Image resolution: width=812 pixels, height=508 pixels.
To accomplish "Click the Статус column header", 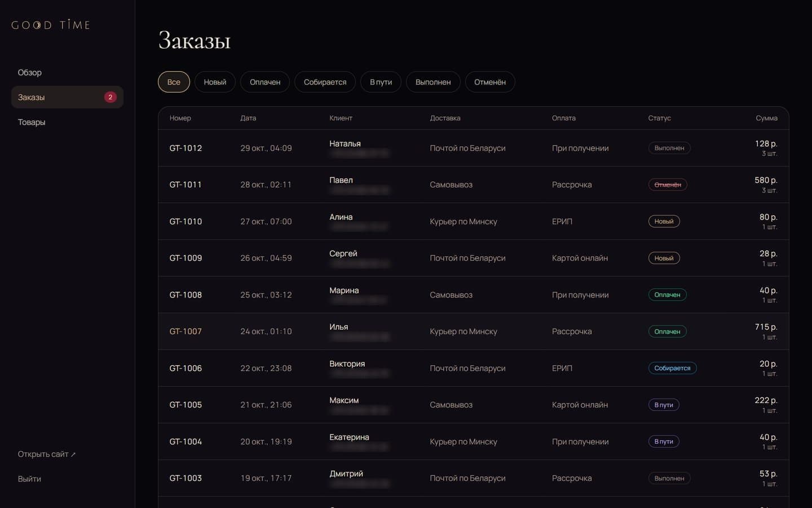I will pyautogui.click(x=659, y=118).
